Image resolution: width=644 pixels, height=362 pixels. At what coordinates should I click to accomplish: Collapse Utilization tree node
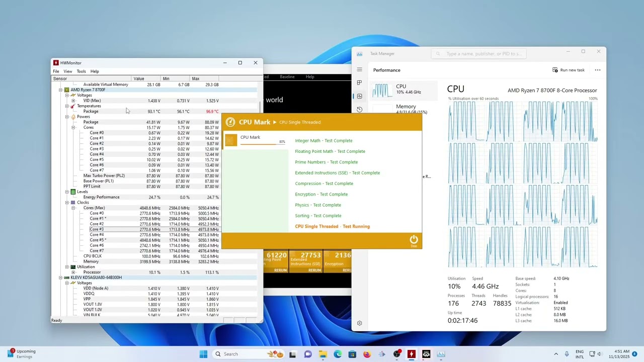pyautogui.click(x=67, y=267)
